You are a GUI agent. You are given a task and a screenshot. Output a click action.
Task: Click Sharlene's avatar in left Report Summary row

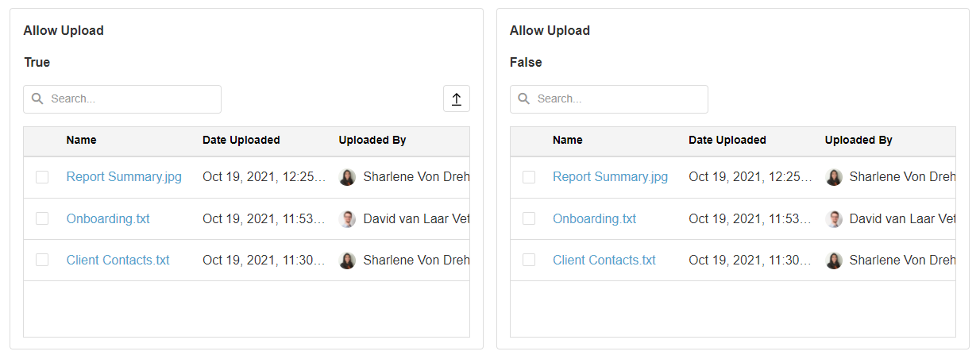347,177
